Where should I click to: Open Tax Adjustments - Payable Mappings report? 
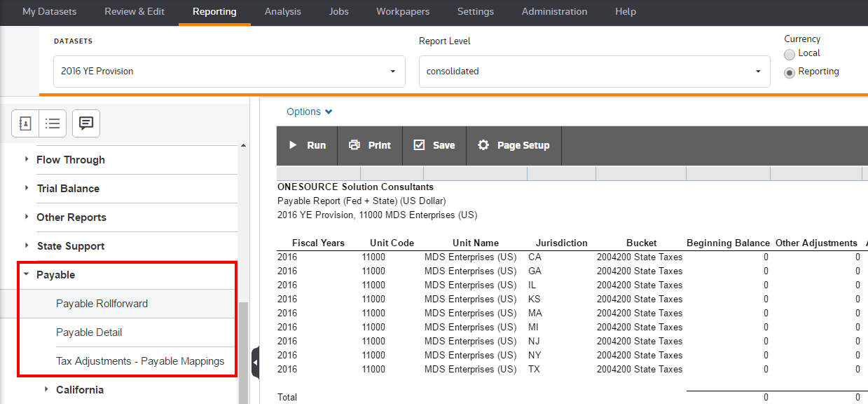tap(140, 361)
